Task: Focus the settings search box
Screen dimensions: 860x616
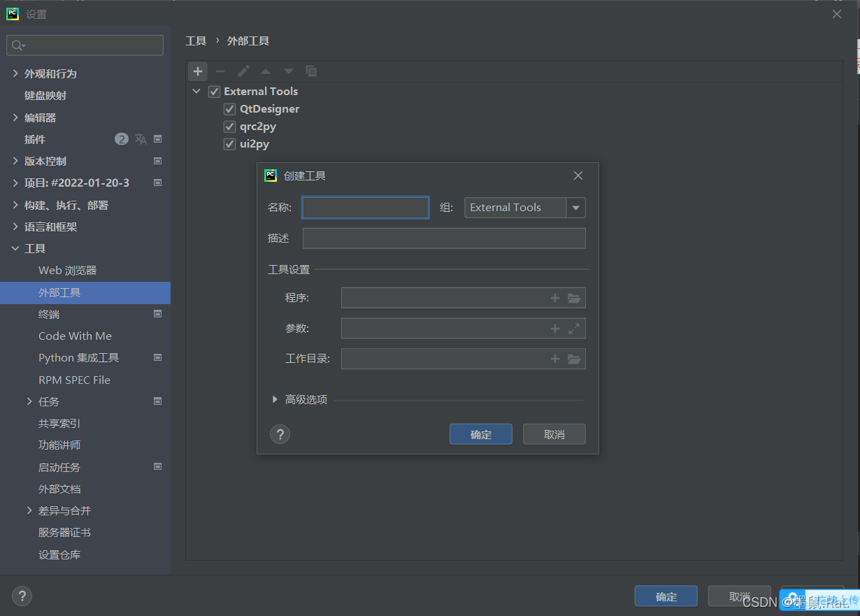Action: point(85,45)
